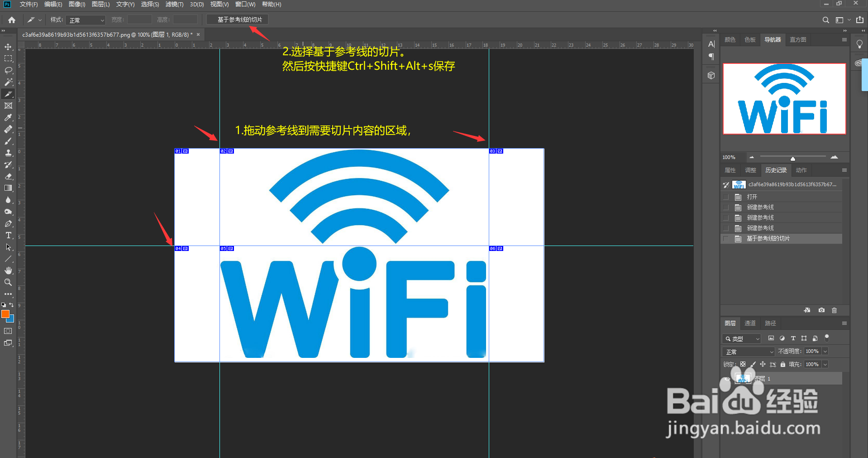Toggle lock image pixels brush icon
Image resolution: width=868 pixels, height=458 pixels.
click(753, 364)
